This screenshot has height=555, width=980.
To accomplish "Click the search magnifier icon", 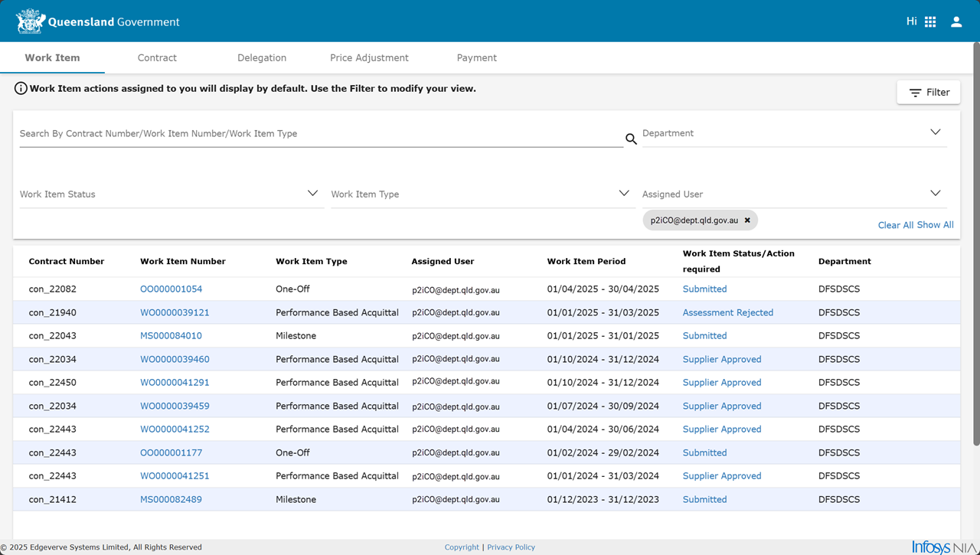I will pos(631,139).
